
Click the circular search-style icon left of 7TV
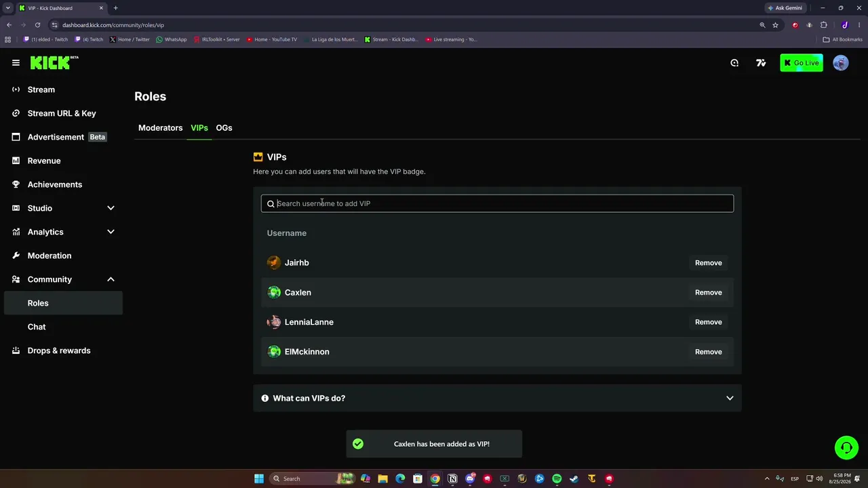pyautogui.click(x=734, y=63)
